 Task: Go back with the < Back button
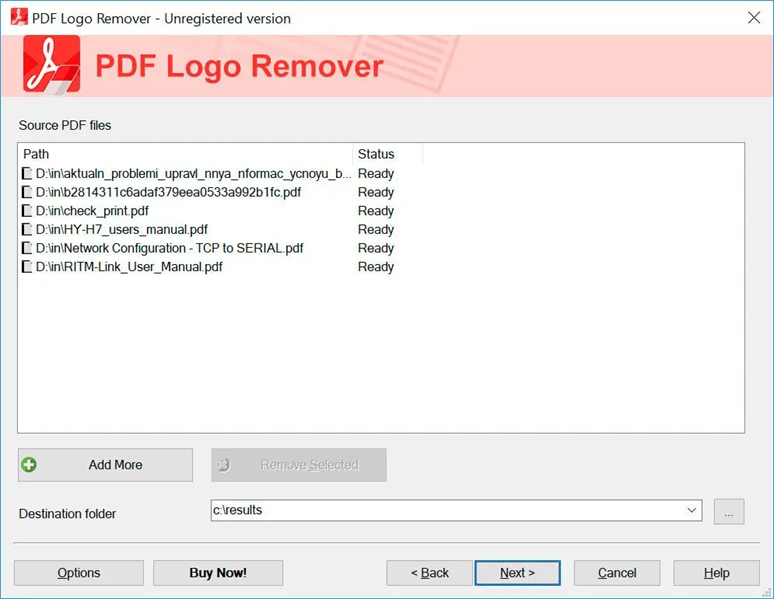coord(429,573)
